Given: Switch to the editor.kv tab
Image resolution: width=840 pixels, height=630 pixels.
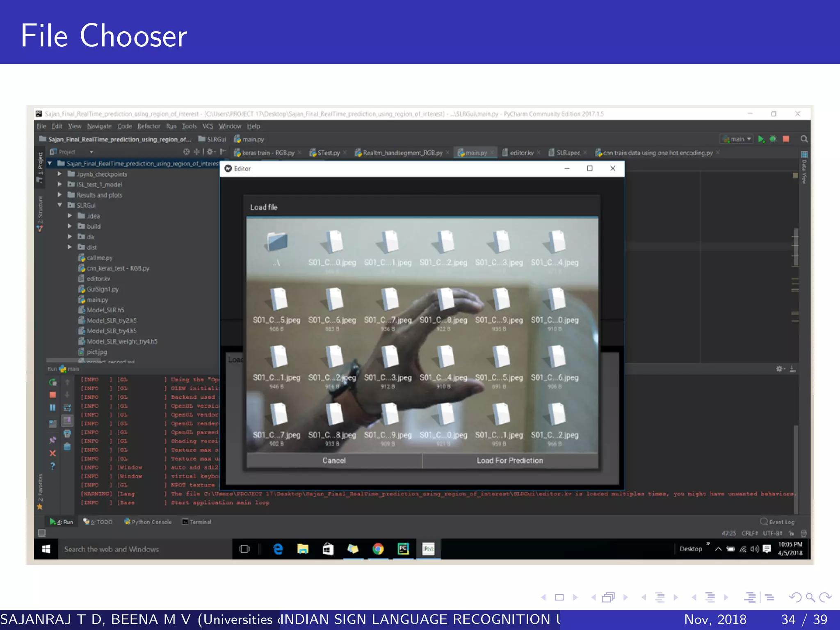Looking at the screenshot, I should tap(521, 153).
